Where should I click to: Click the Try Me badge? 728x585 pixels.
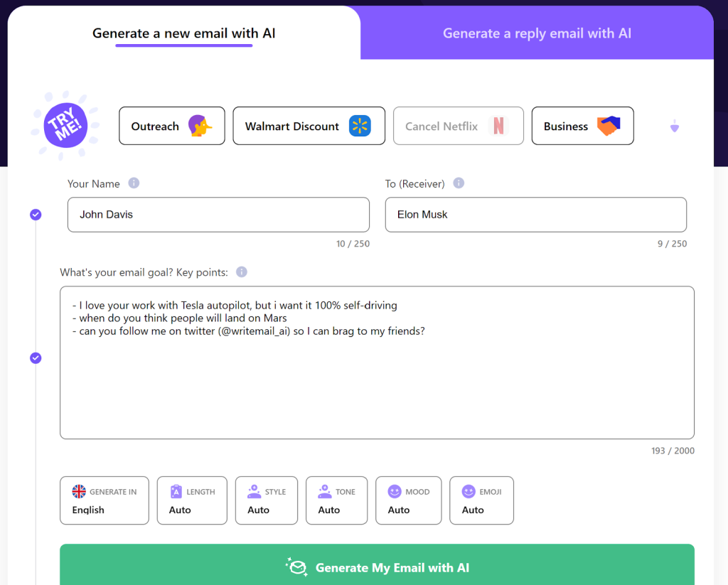point(65,125)
